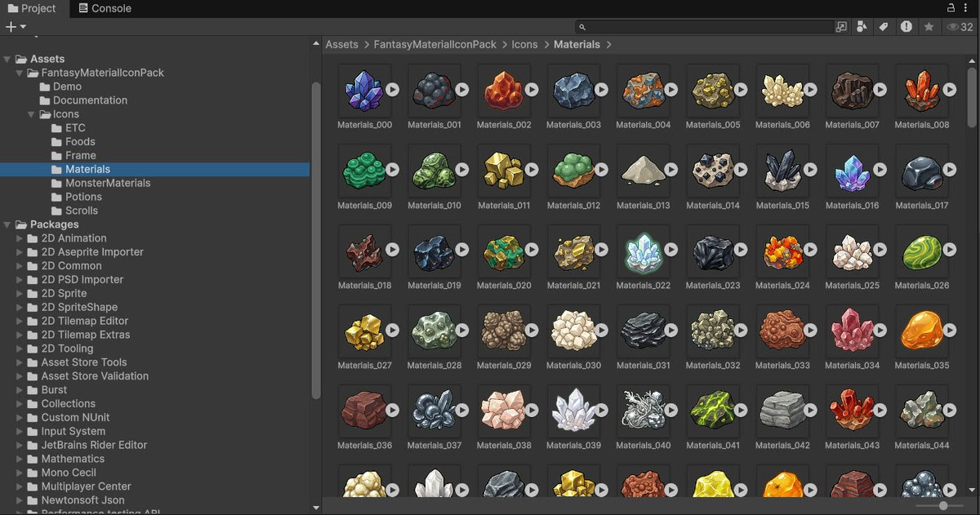980x515 pixels.
Task: Expand the 2D Sprite package
Action: [20, 293]
